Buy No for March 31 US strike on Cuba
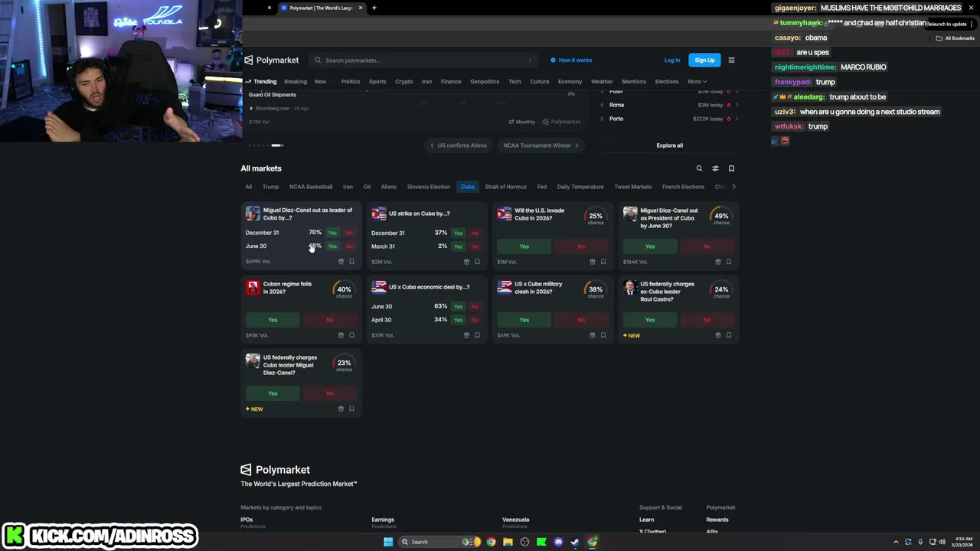 475,246
